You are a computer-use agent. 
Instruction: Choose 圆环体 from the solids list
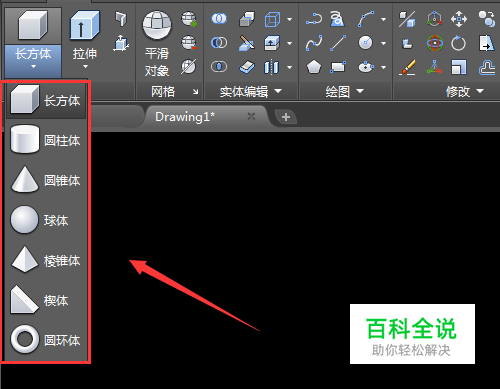point(46,340)
